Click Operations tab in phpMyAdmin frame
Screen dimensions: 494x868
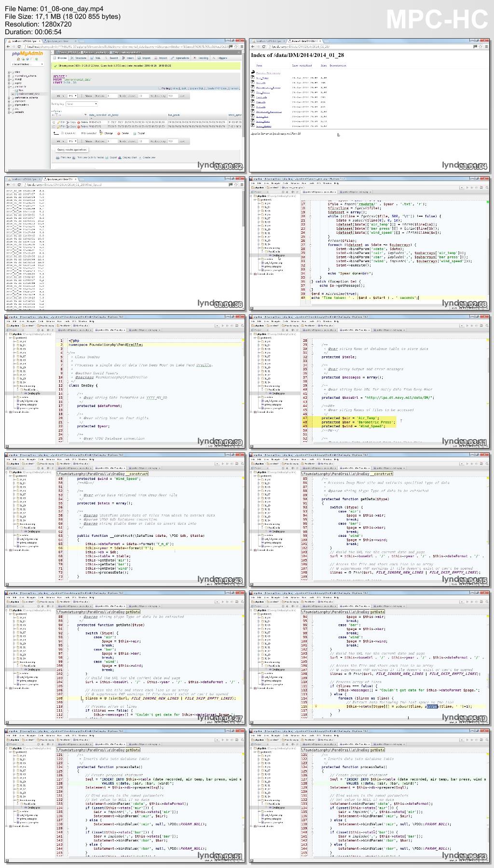pyautogui.click(x=180, y=58)
